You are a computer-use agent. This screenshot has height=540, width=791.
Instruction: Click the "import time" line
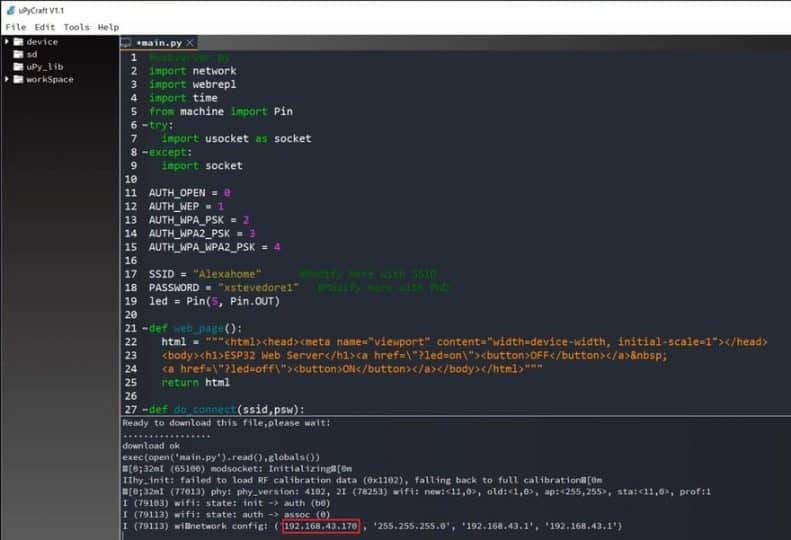183,98
